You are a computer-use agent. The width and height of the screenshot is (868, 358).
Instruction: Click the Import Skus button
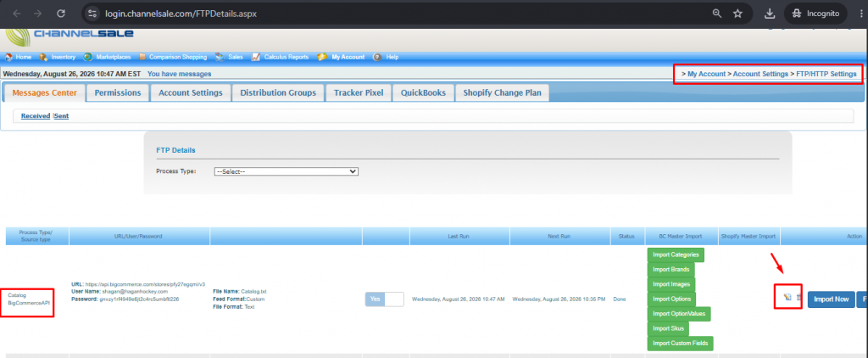(x=668, y=328)
